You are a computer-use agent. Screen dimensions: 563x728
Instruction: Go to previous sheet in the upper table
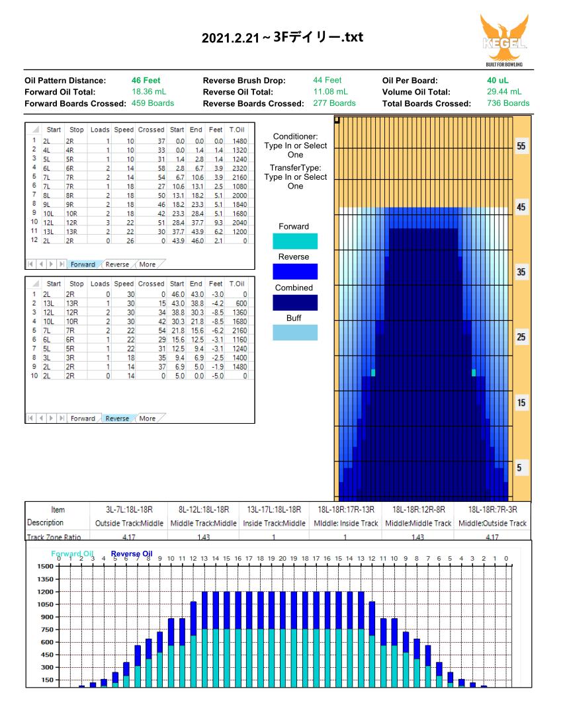point(41,264)
